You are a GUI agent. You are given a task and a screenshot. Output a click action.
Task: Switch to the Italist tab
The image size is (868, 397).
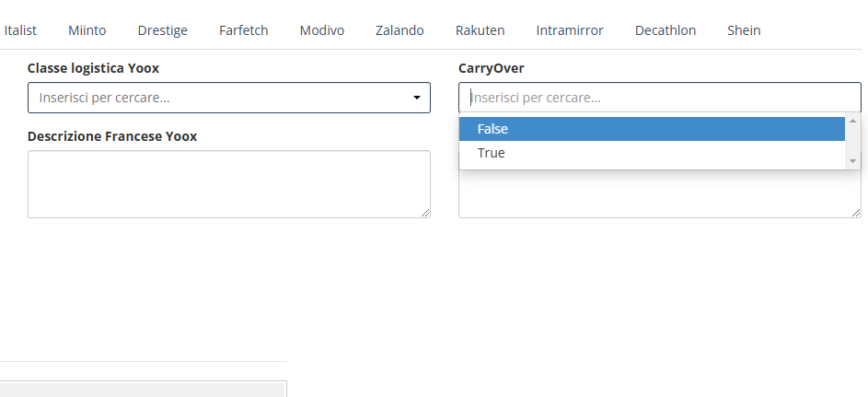[x=20, y=30]
